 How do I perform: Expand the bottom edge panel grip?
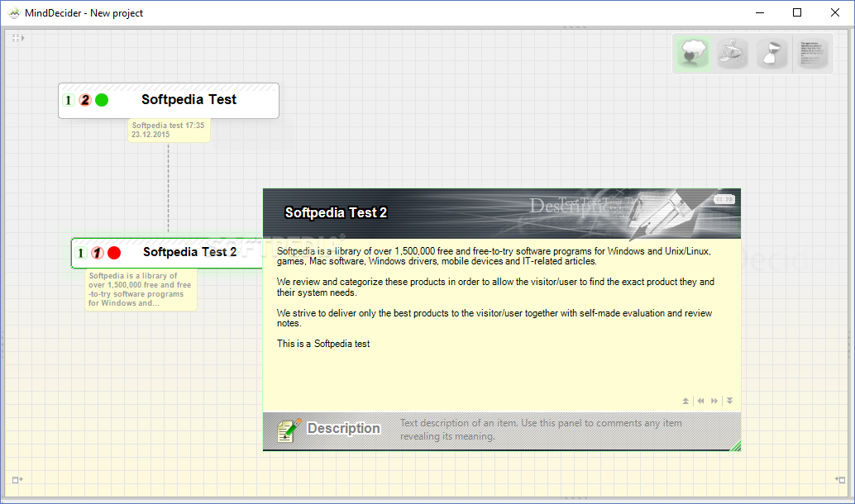[574, 498]
